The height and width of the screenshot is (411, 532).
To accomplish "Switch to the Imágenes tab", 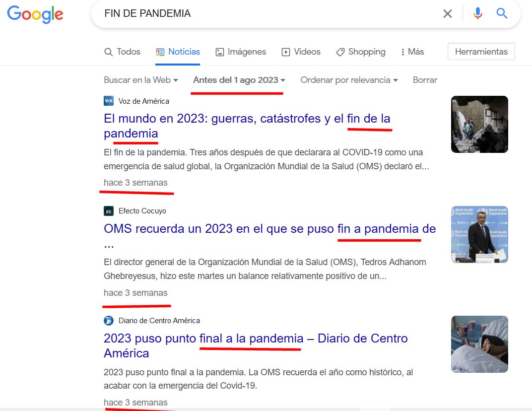I will tap(241, 52).
